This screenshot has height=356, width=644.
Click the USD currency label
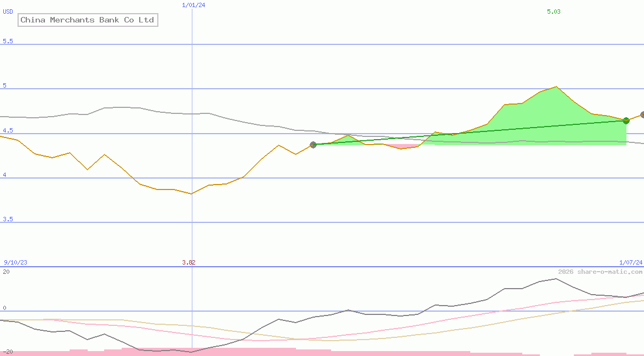8,12
